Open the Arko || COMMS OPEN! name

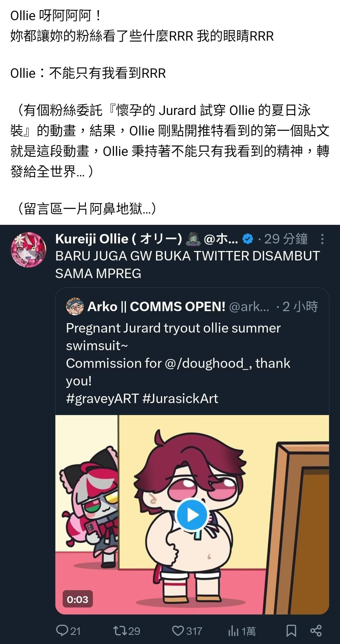[156, 306]
